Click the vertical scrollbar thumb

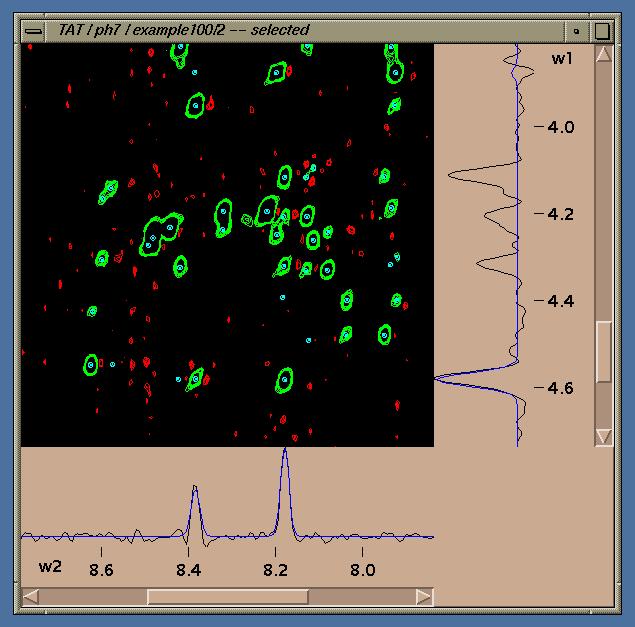[x=603, y=351]
